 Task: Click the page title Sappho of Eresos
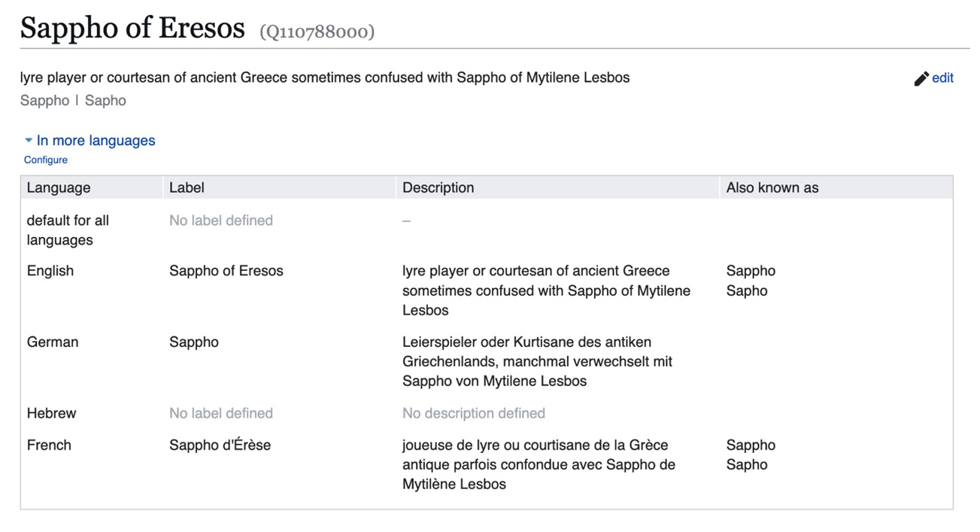tap(132, 28)
